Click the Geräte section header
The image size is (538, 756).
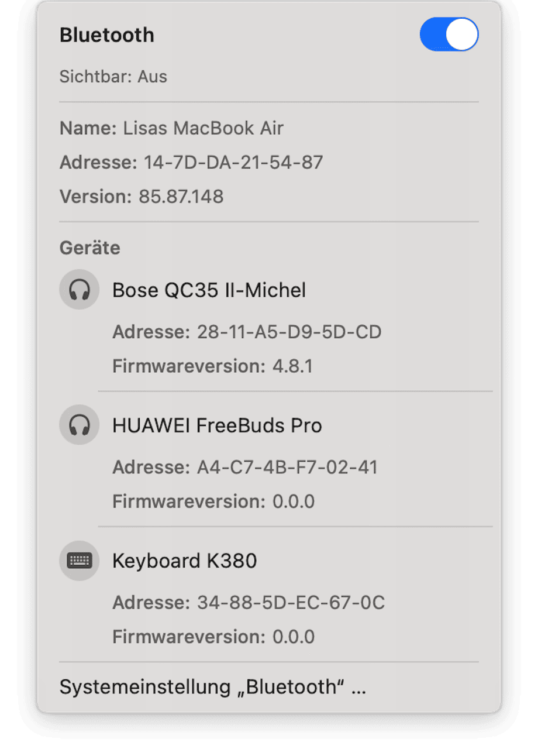[x=90, y=248]
